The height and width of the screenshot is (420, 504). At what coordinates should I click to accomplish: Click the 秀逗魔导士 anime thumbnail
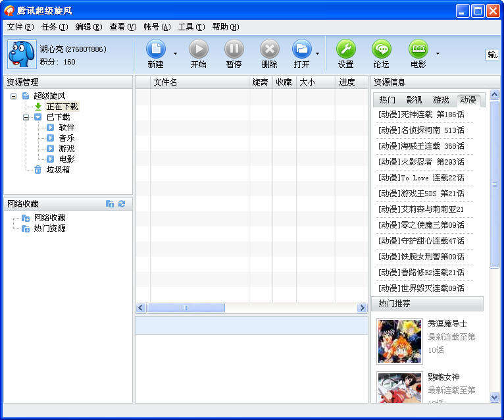coord(399,341)
